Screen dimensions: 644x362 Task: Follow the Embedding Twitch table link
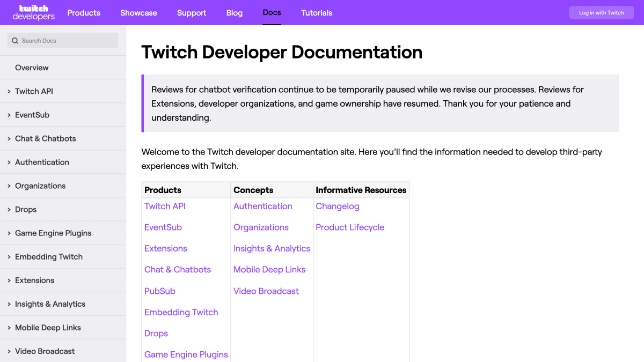pos(181,312)
